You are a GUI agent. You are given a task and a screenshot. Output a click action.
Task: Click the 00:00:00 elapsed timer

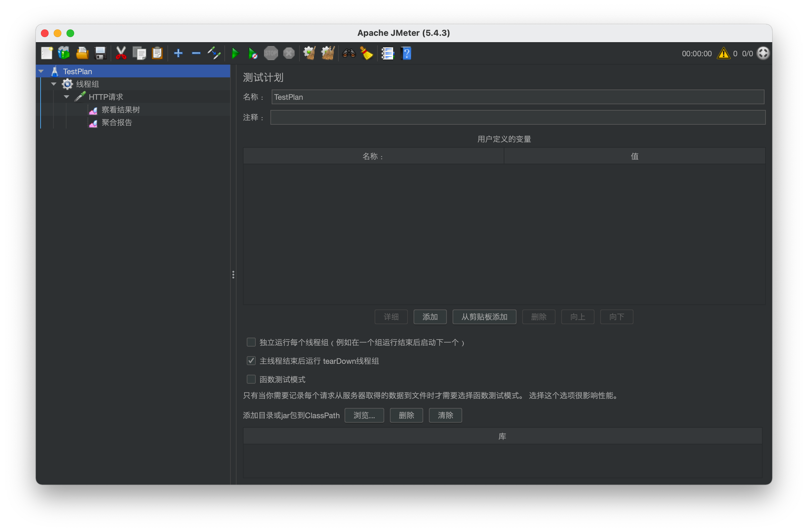(697, 53)
